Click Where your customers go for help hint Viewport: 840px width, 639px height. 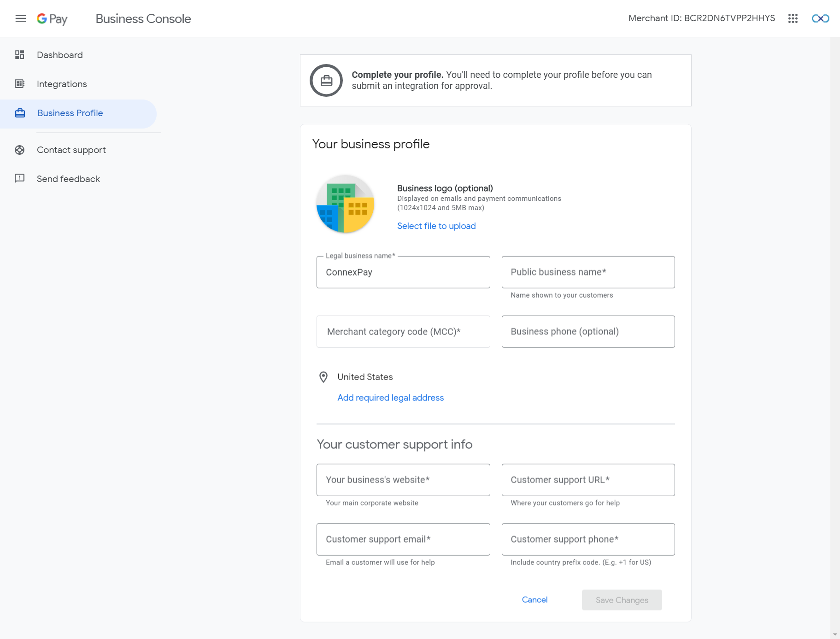(x=565, y=503)
